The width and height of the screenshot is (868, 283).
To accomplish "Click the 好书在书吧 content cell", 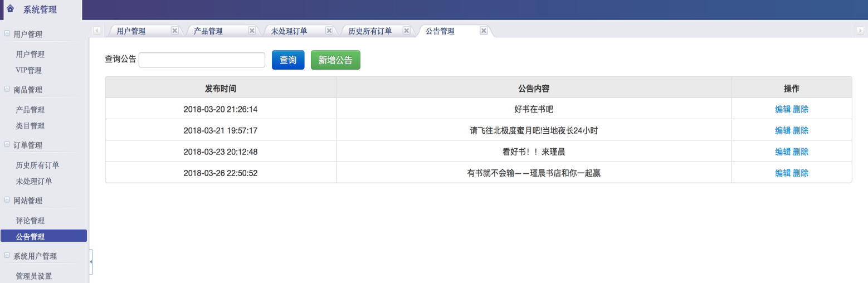I will click(x=534, y=109).
